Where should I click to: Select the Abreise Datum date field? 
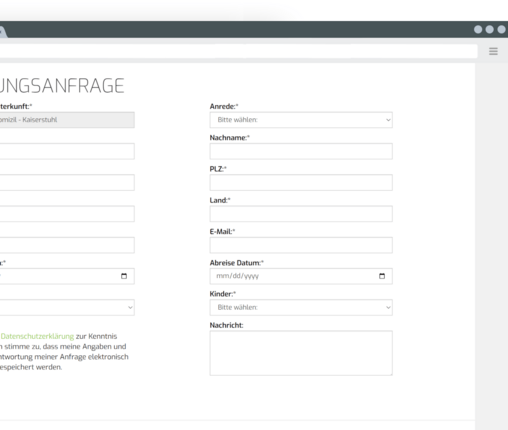(301, 276)
